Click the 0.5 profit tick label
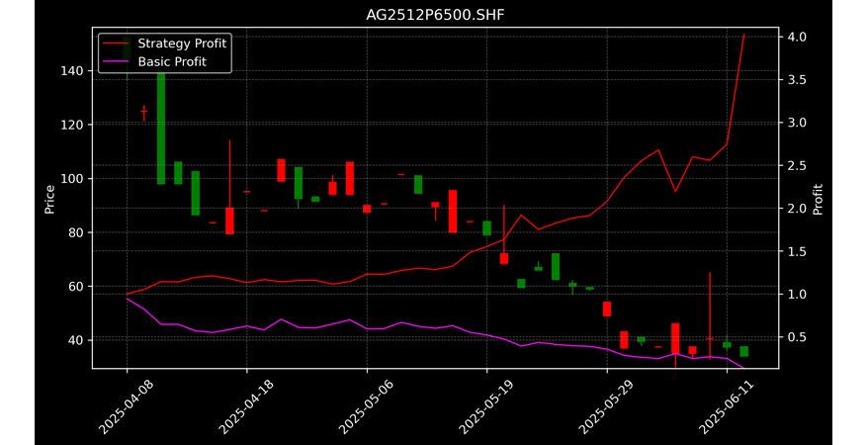 coord(796,337)
